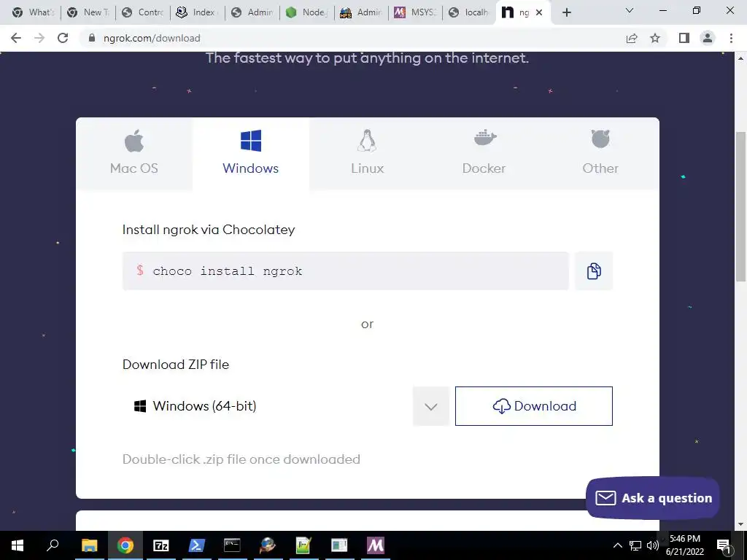747x560 pixels.
Task: Open the notification center icon
Action: (724, 545)
